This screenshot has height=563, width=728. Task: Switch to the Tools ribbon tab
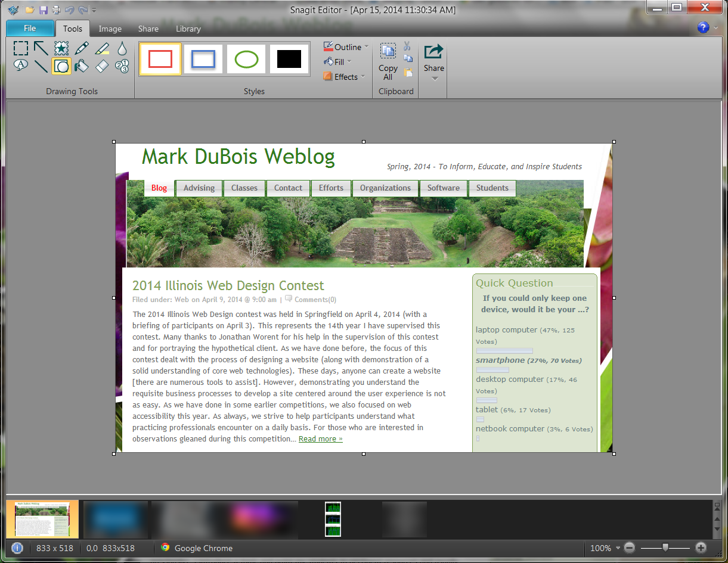click(x=73, y=29)
